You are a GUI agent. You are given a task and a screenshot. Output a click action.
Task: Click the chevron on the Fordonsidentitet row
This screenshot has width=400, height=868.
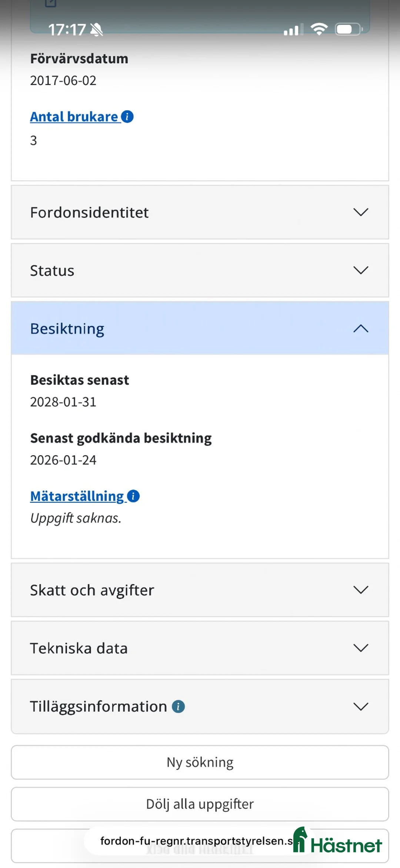pos(361,212)
